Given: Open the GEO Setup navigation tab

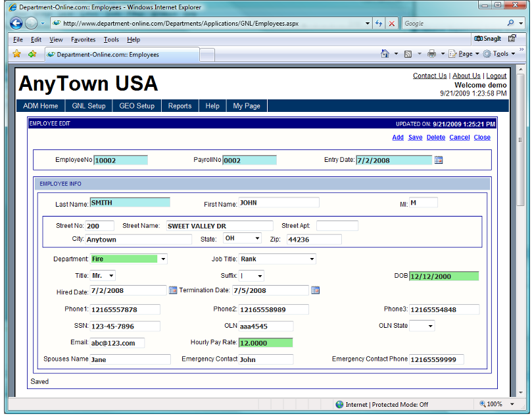Looking at the screenshot, I should tap(137, 106).
